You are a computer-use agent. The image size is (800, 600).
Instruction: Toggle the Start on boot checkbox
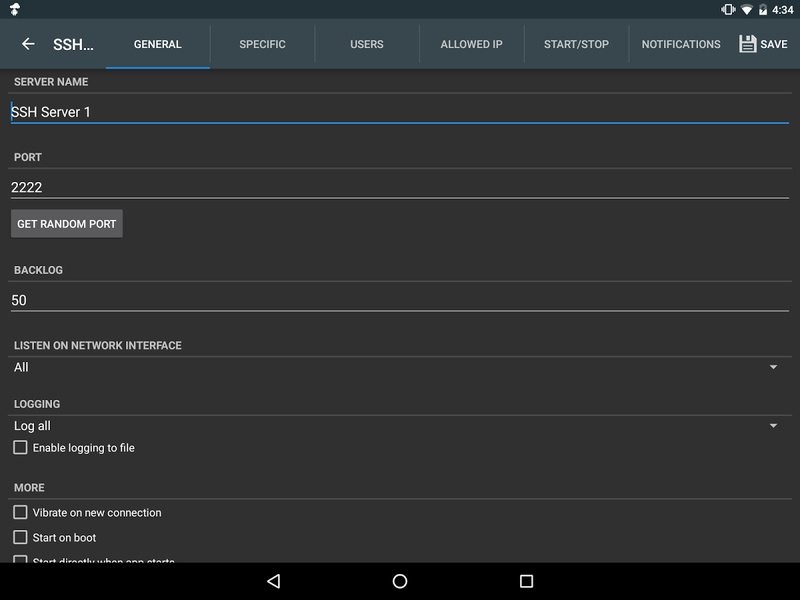pyautogui.click(x=20, y=537)
